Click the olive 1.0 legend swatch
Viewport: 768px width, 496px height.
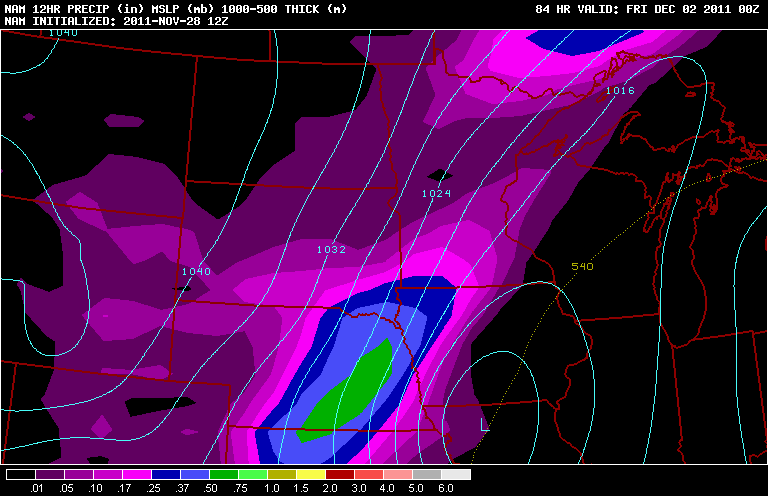pyautogui.click(x=282, y=474)
